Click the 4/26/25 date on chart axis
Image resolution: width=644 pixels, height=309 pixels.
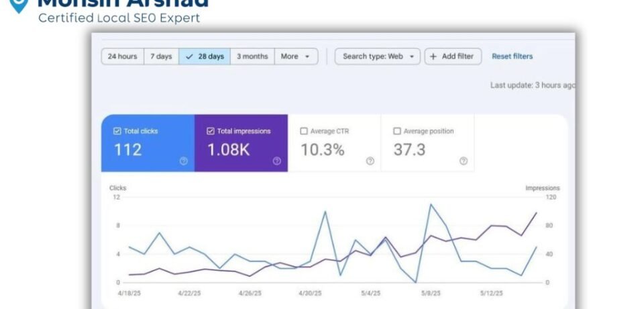[x=250, y=294]
